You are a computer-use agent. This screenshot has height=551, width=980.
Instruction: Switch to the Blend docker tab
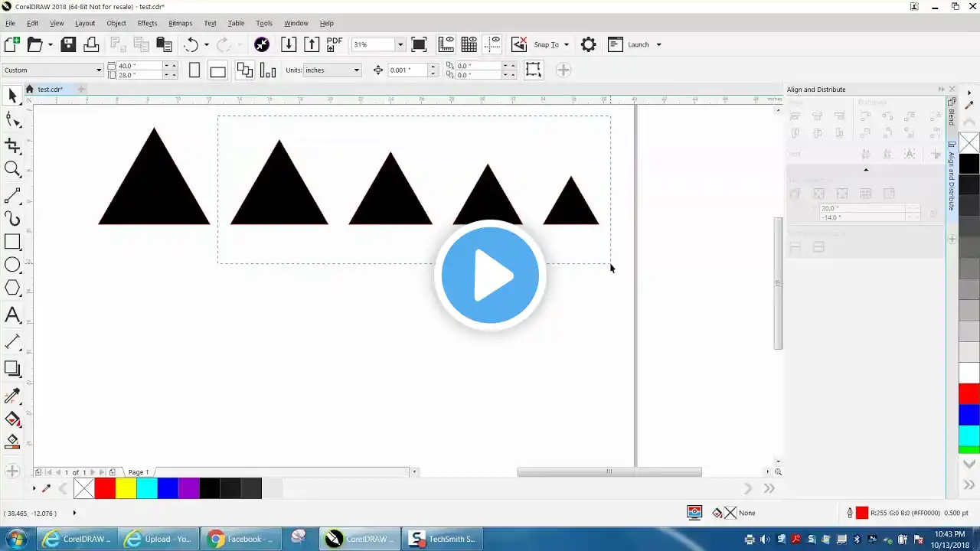(952, 112)
